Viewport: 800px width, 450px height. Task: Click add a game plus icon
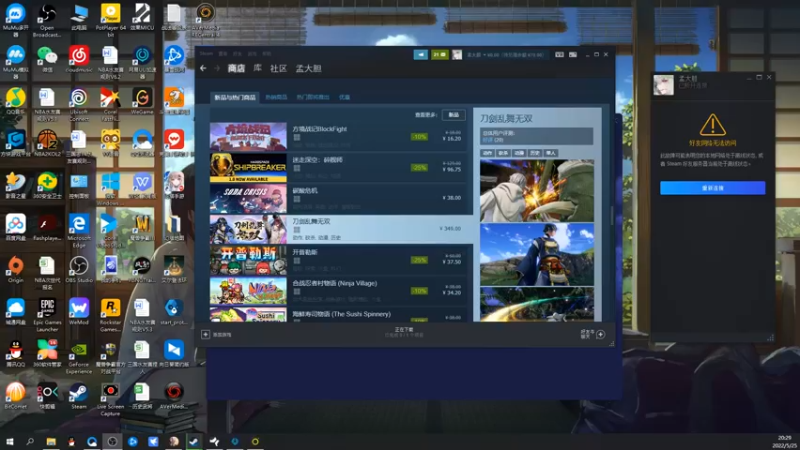[205, 334]
